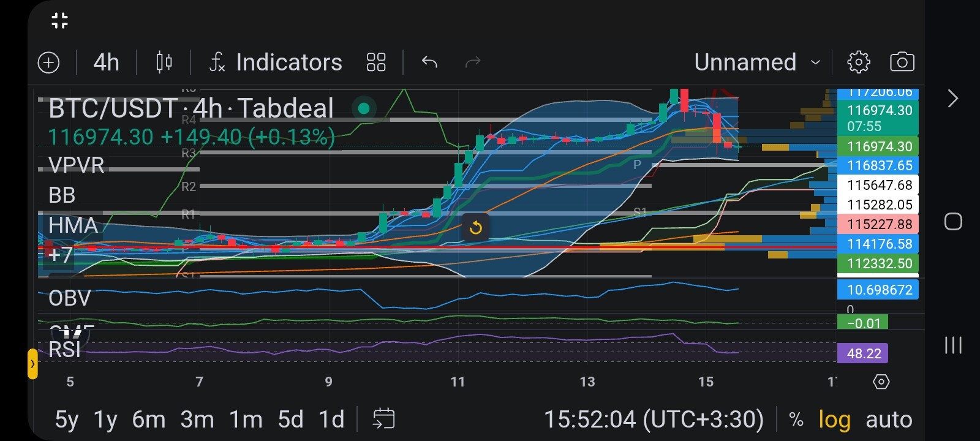Set range to 1d
The image size is (980, 441).
pos(331,420)
